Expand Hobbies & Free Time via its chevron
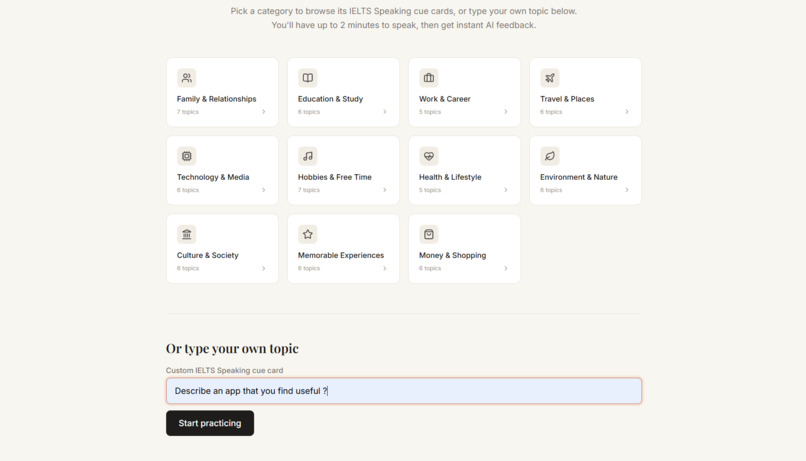Viewport: 806px width, 461px height. pos(384,190)
